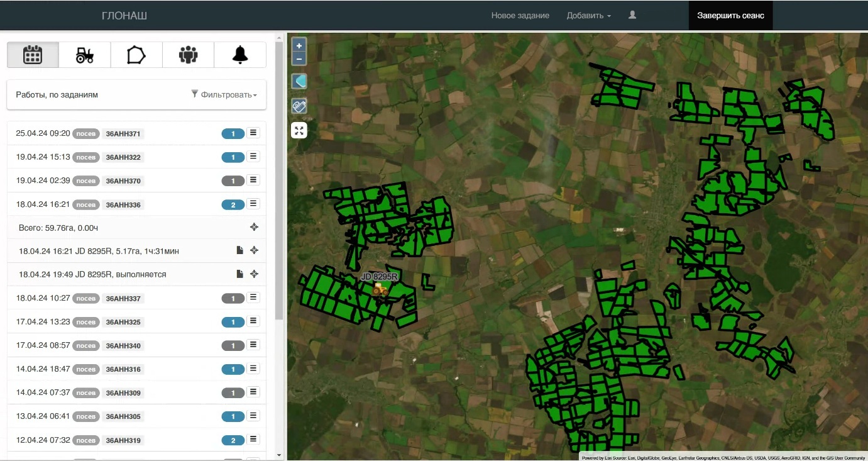
Task: Open menu for task 36AHH336
Action: 253,204
